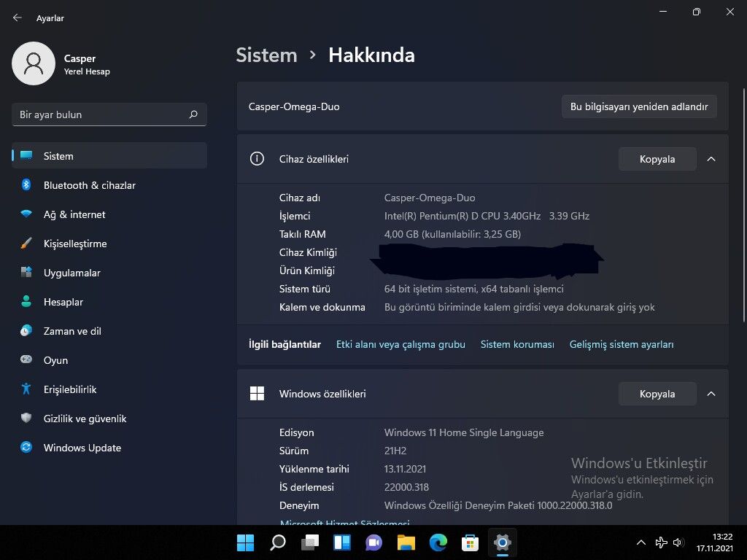
Task: Click the airplane mode tray icon
Action: coord(661,542)
